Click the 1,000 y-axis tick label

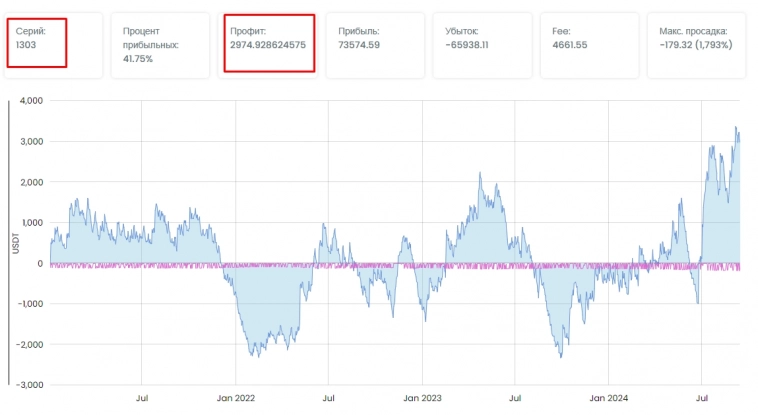click(32, 223)
